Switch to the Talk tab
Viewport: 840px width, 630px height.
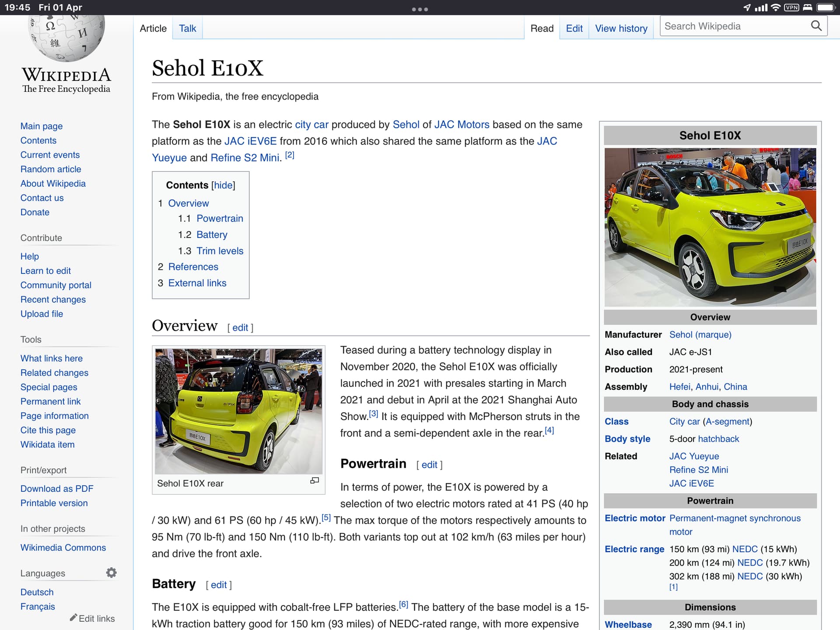click(x=187, y=28)
